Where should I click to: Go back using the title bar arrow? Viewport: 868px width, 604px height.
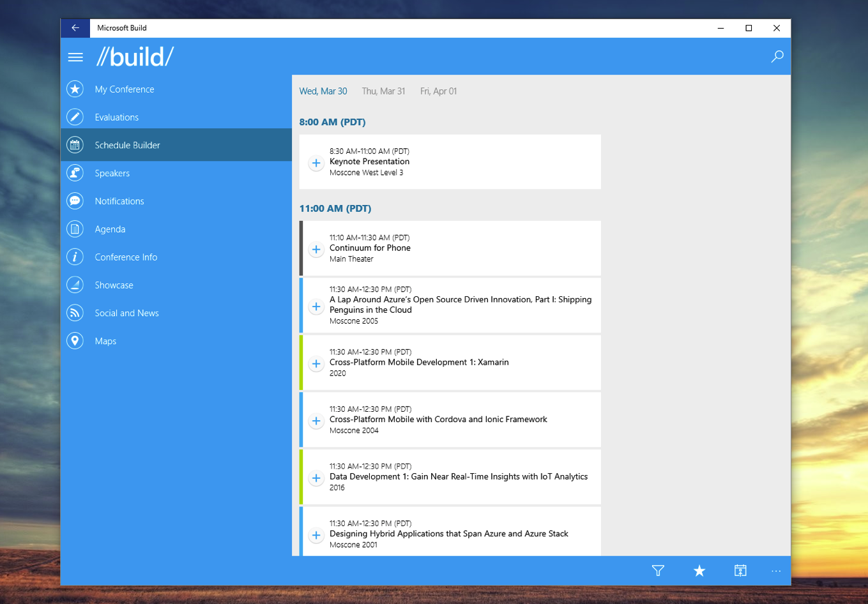tap(75, 28)
